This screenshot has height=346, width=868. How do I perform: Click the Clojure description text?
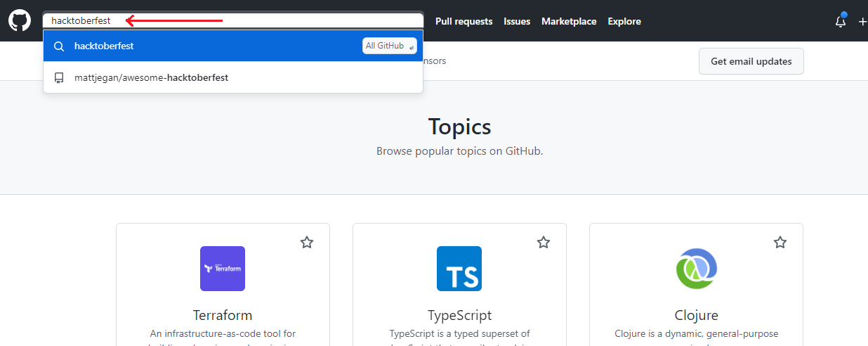[696, 337]
